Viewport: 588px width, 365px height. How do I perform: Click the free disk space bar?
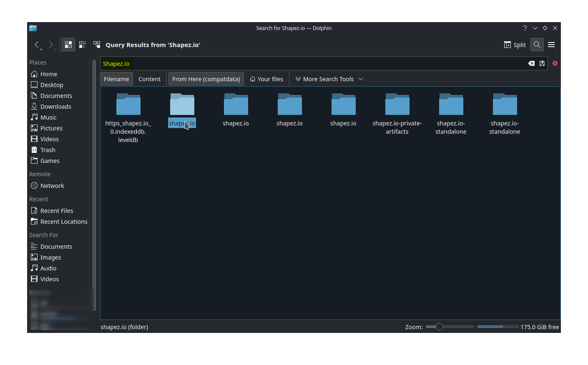pos(498,327)
